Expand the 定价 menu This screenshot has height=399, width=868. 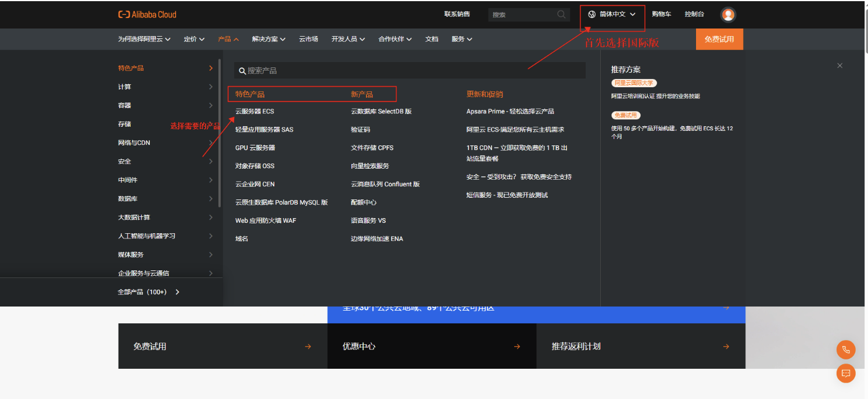(194, 39)
